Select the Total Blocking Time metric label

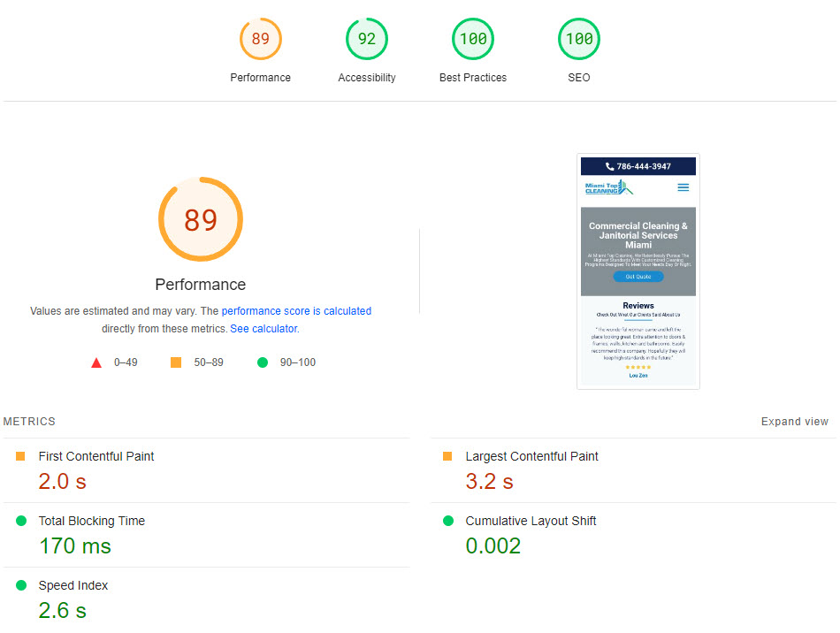[x=92, y=521]
